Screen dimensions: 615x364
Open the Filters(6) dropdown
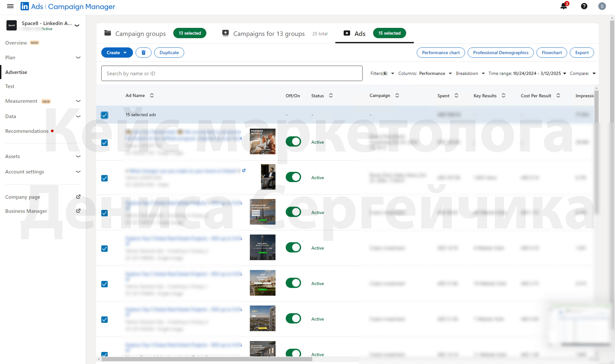tap(382, 73)
